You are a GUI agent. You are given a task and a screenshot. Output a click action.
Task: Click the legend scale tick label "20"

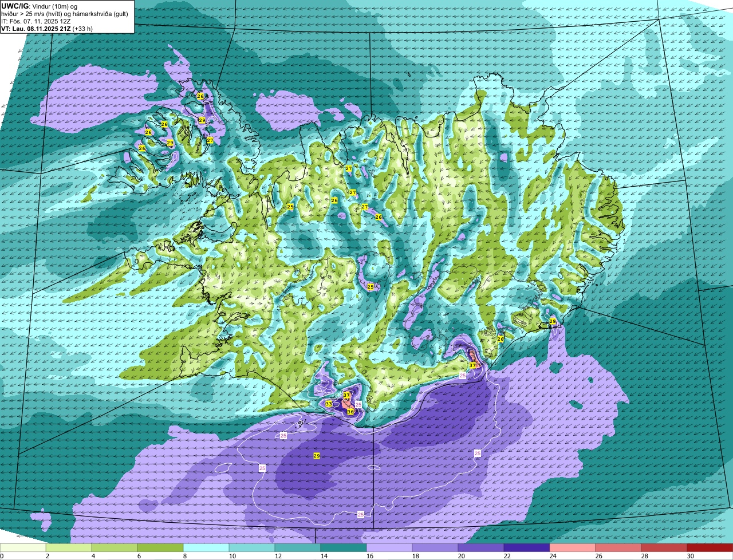click(461, 556)
